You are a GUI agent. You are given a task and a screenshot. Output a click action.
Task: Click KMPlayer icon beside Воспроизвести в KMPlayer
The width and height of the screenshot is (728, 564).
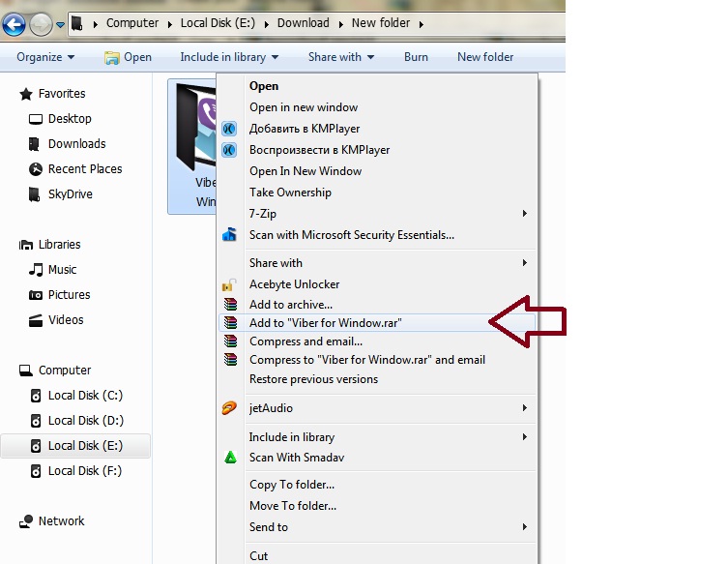[x=229, y=150]
